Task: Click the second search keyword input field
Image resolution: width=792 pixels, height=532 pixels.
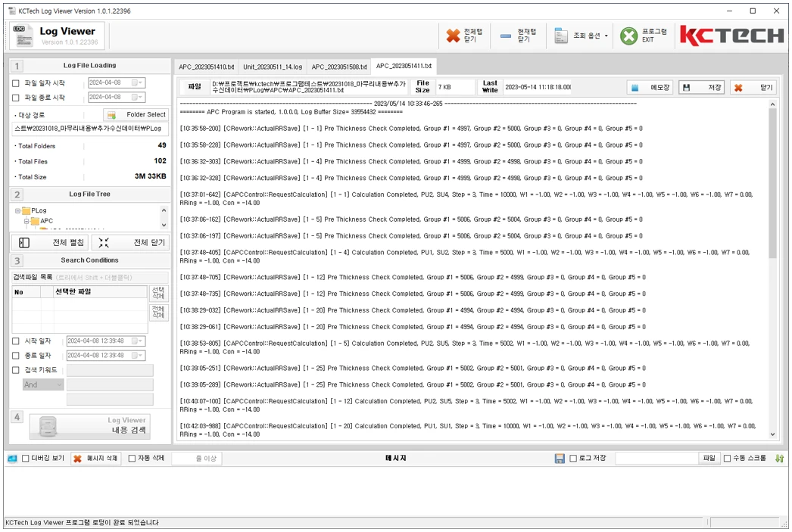Action: pos(110,384)
